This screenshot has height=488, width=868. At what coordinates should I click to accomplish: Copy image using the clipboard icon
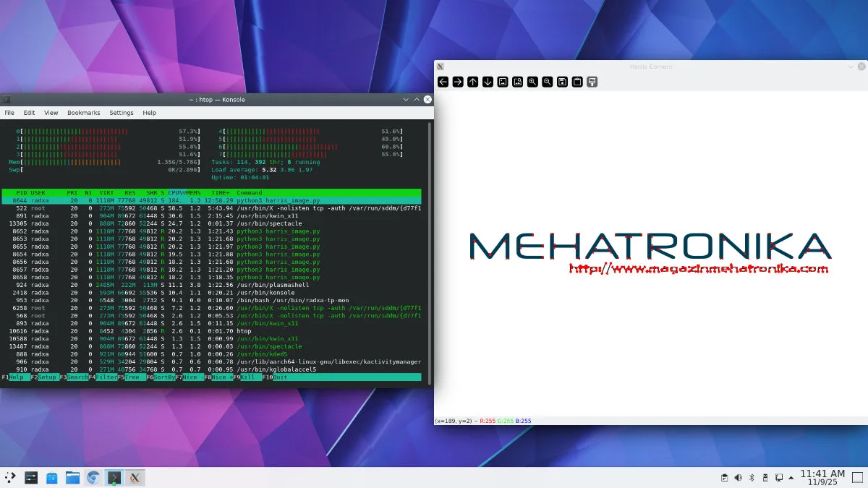point(577,82)
